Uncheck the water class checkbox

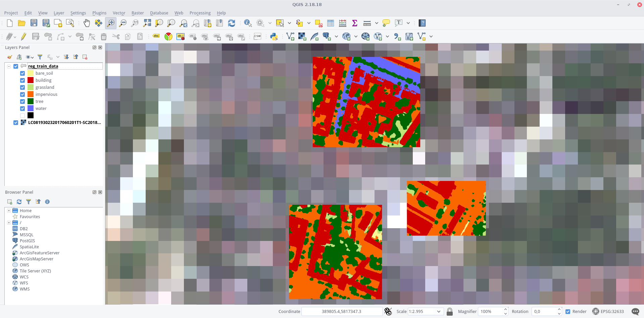click(22, 109)
